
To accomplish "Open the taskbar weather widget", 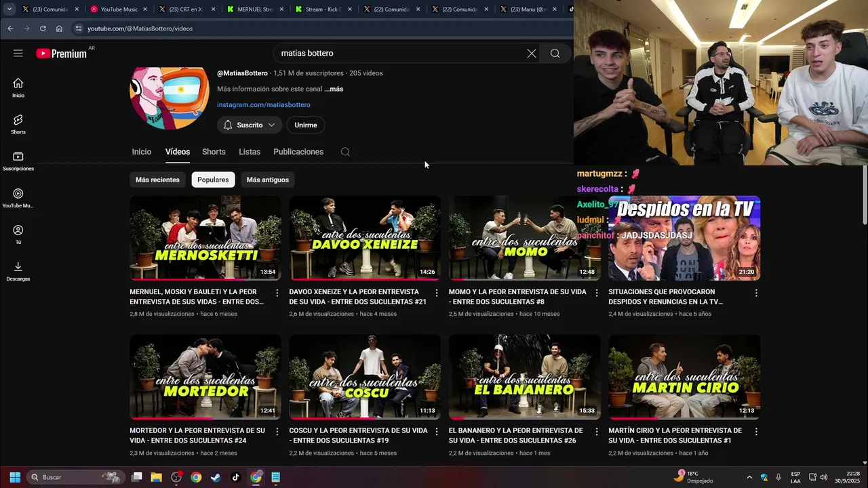I will (693, 477).
